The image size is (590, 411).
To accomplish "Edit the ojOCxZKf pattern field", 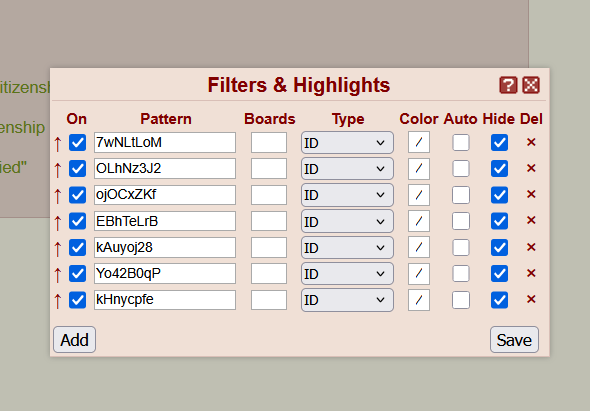I will [165, 195].
